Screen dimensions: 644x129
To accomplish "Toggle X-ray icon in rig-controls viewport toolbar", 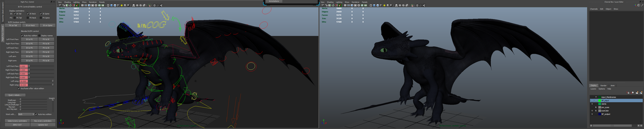I will (155, 5).
